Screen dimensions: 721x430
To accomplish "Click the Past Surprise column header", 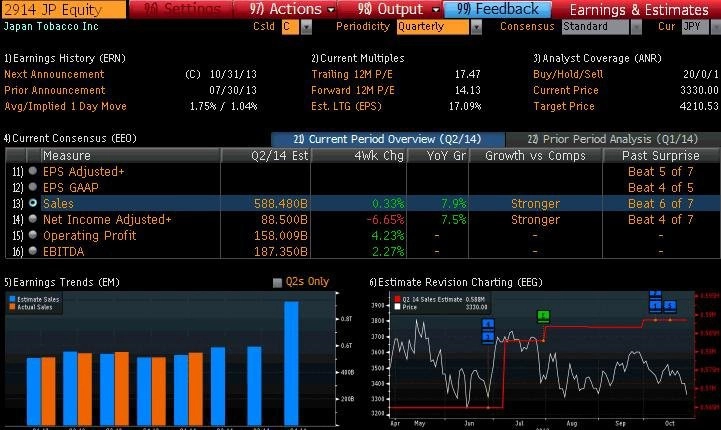I will tap(661, 155).
